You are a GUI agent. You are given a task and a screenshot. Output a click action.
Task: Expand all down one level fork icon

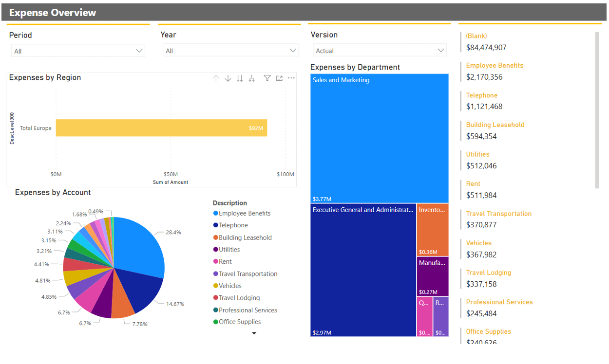252,78
